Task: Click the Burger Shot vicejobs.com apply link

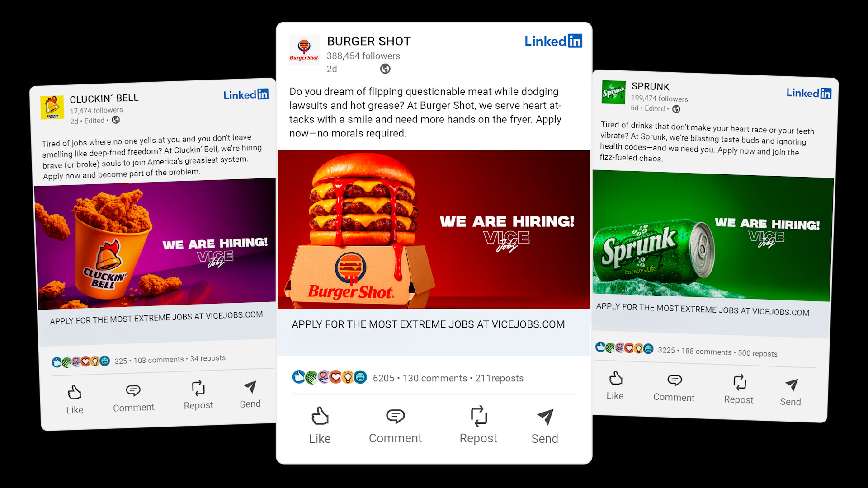Action: click(x=428, y=324)
